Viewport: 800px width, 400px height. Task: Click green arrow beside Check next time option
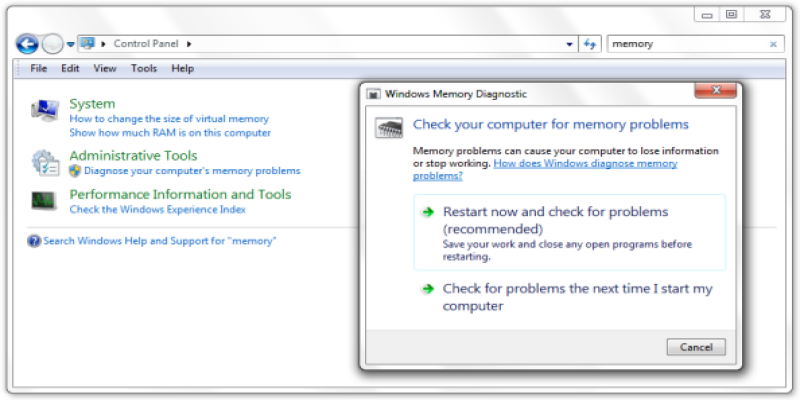tap(428, 289)
